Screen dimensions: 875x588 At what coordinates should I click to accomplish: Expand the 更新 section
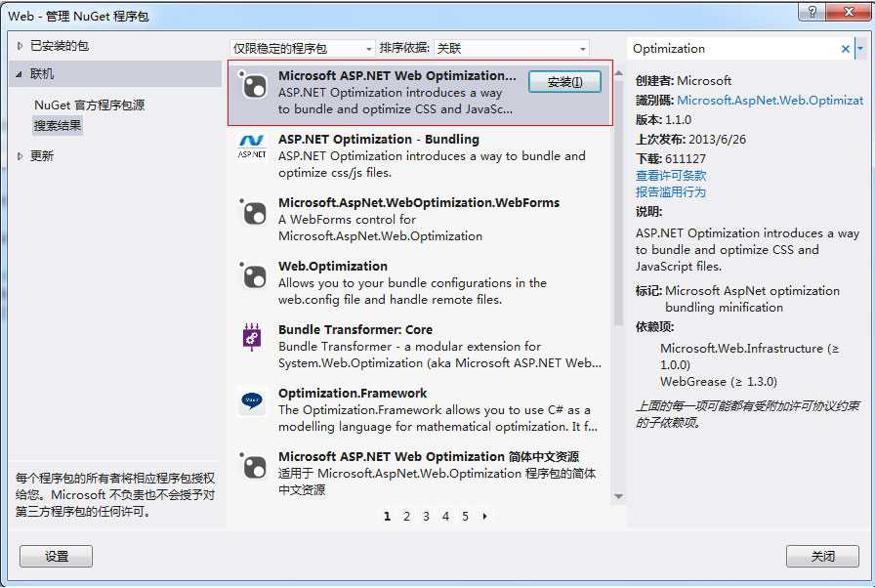pyautogui.click(x=21, y=156)
